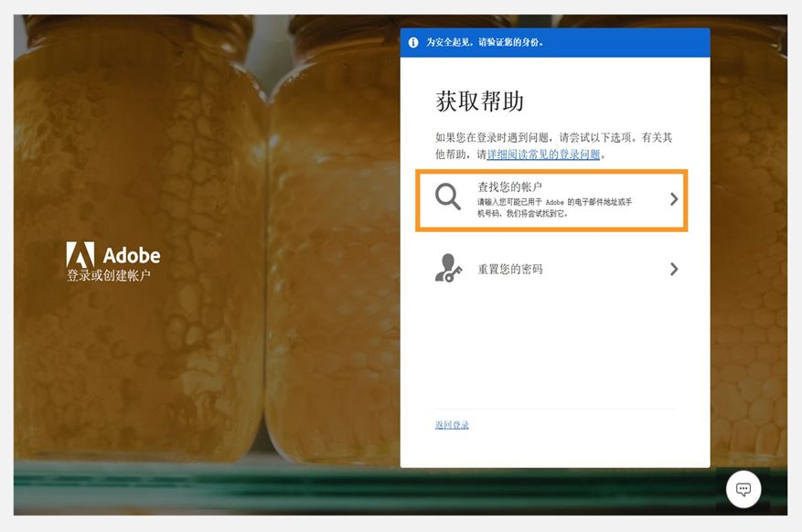Click the right arrow beside 查找您的帐户

click(675, 200)
